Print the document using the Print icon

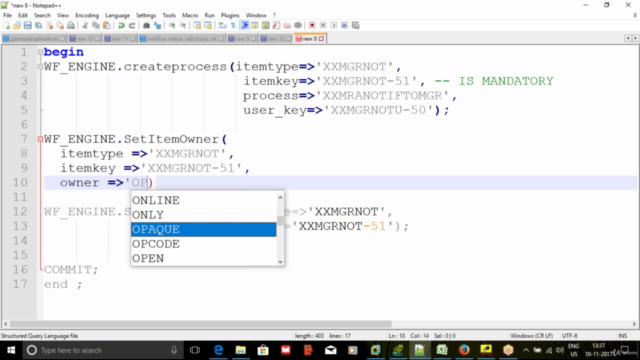(x=71, y=25)
